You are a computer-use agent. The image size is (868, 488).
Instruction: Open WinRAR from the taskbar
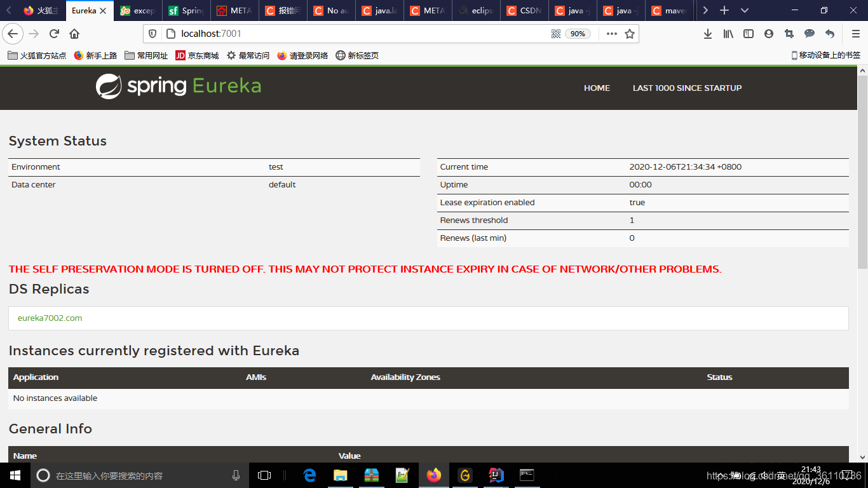[372, 475]
